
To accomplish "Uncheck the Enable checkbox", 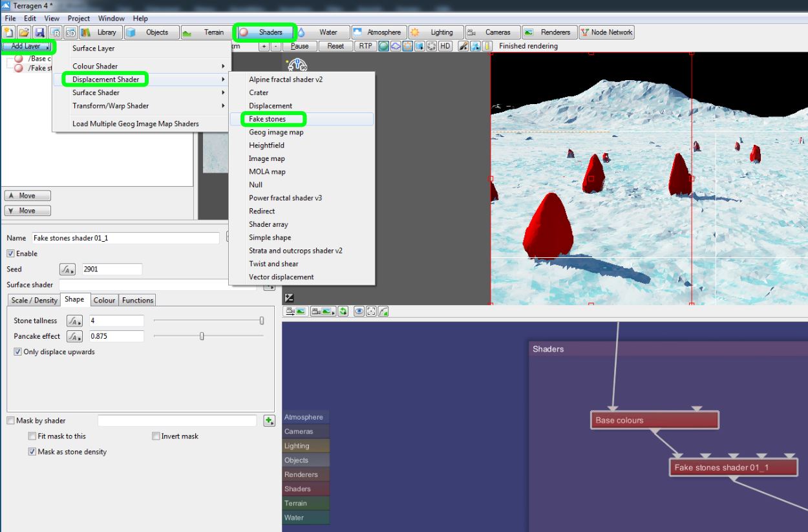I will [x=10, y=253].
